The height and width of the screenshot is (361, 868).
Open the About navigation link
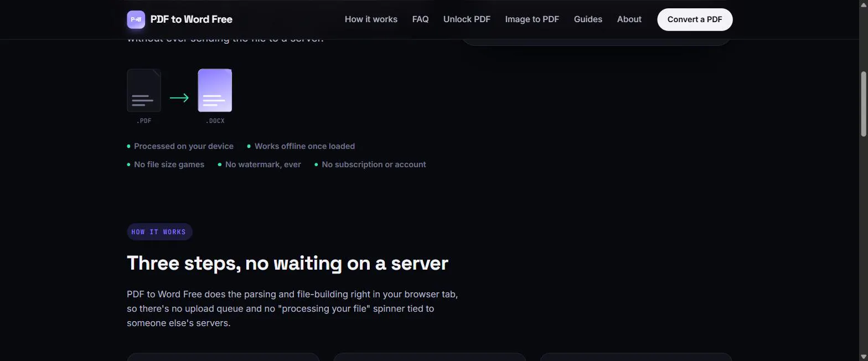coord(629,19)
